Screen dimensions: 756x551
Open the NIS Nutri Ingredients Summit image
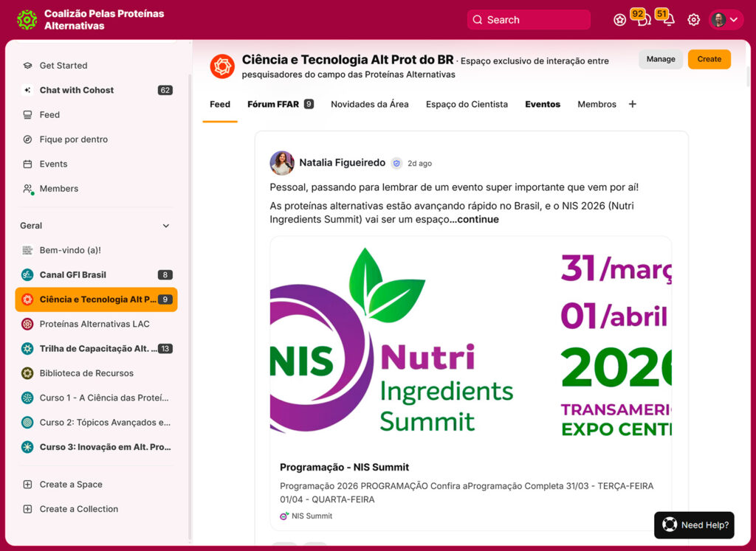pos(470,342)
